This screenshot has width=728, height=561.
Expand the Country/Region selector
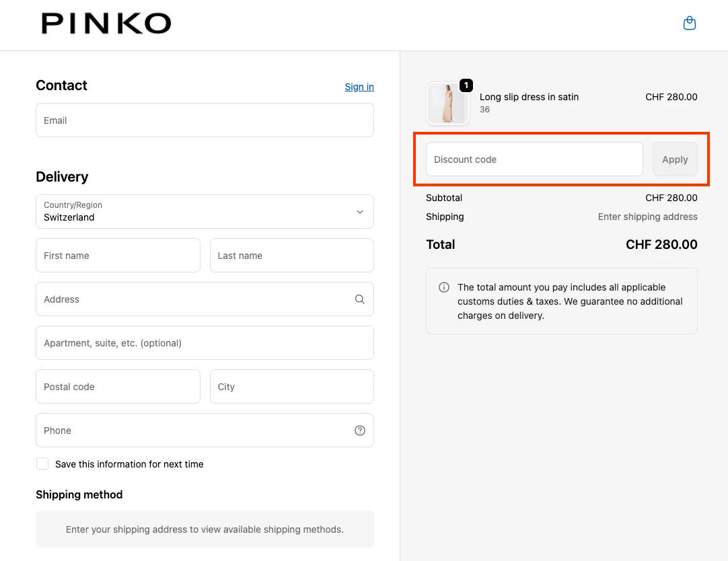click(x=205, y=211)
